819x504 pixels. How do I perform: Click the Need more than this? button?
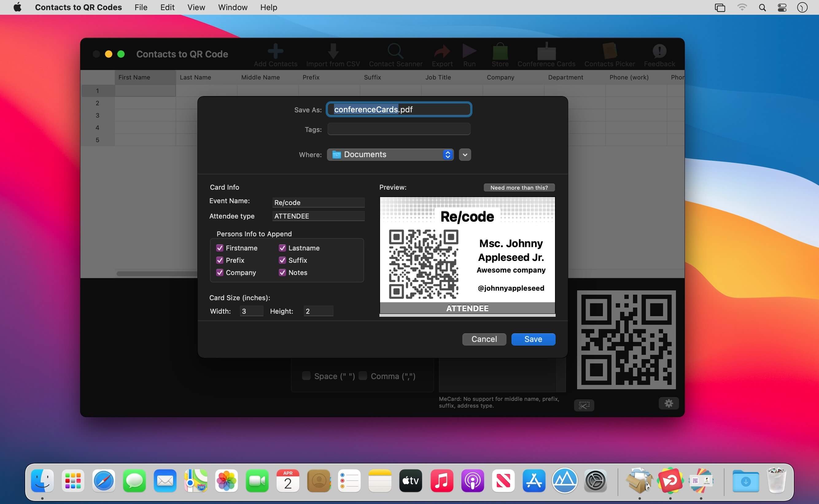(x=519, y=188)
